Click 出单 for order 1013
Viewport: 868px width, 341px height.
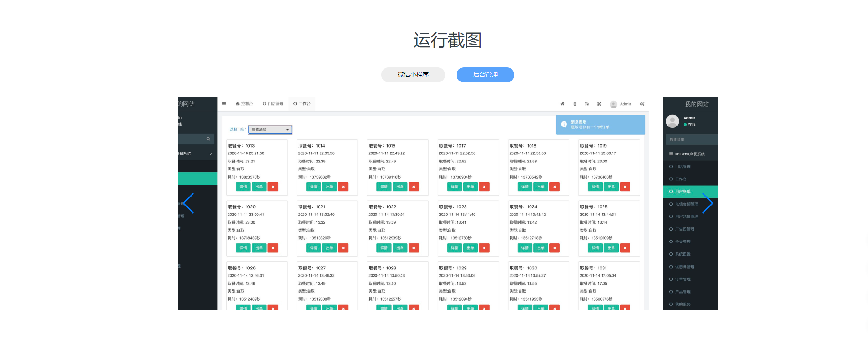click(x=259, y=187)
